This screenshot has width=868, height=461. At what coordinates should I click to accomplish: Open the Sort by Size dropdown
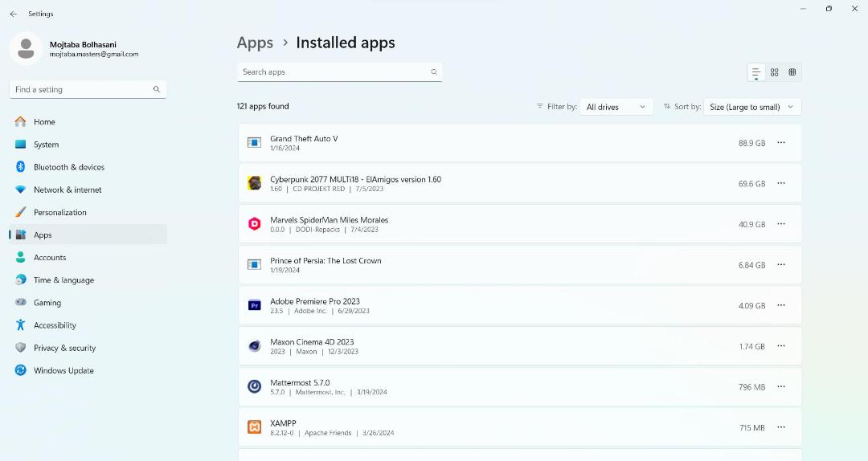click(x=752, y=107)
